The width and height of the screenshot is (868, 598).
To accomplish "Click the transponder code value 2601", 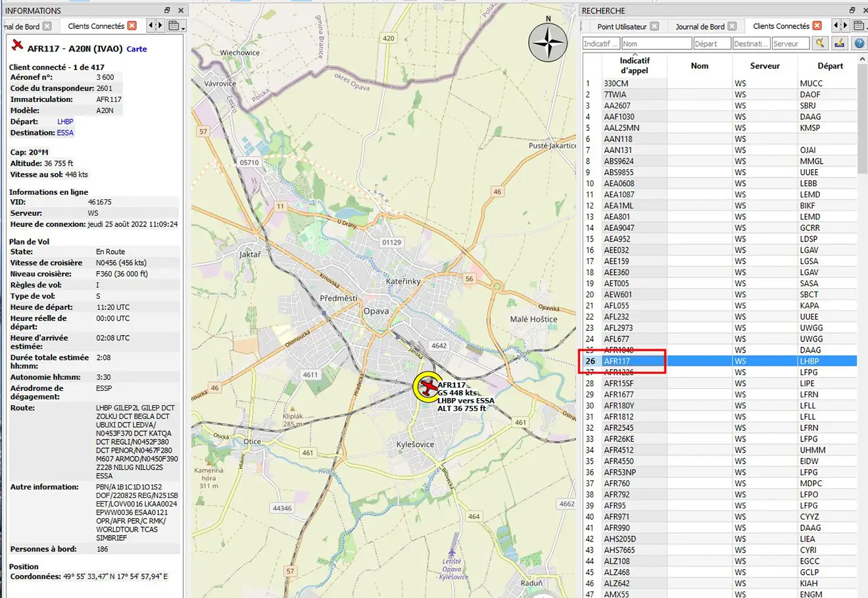I will coord(104,88).
